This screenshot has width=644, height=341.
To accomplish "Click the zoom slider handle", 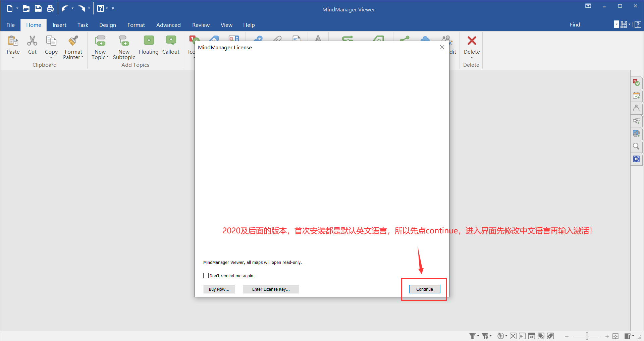I will click(587, 336).
